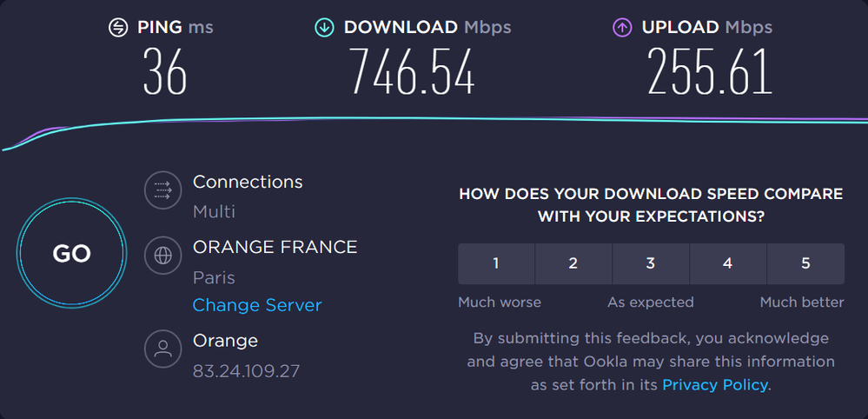Click the globe server icon
Viewport: 868px width, 419px height.
click(x=162, y=256)
